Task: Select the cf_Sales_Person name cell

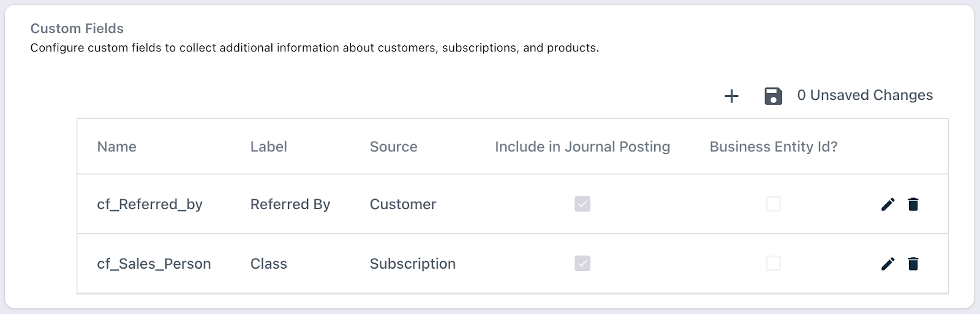Action: tap(154, 264)
